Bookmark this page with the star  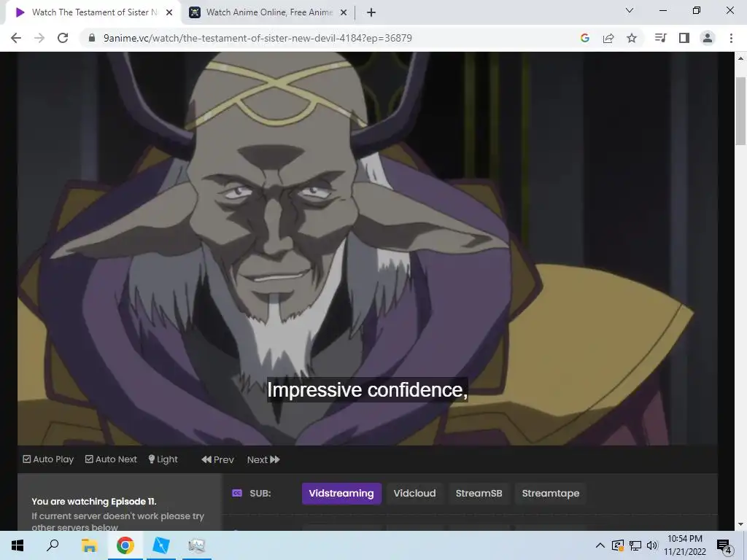click(x=632, y=38)
